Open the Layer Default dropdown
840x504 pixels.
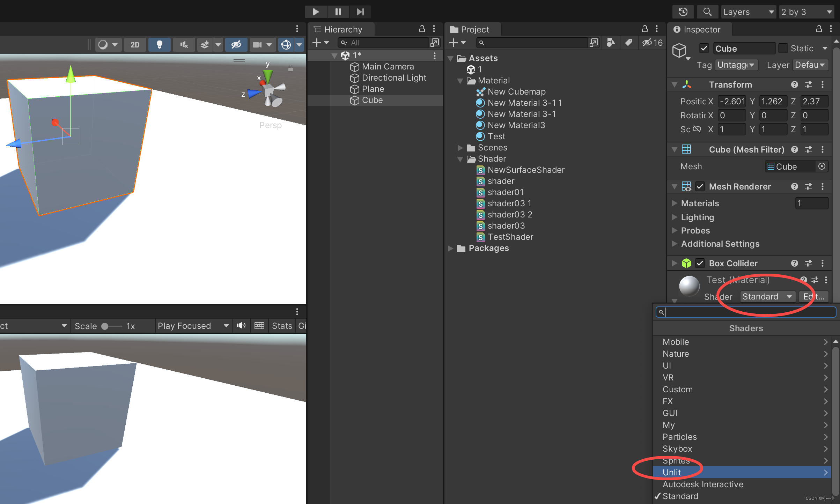(x=810, y=65)
